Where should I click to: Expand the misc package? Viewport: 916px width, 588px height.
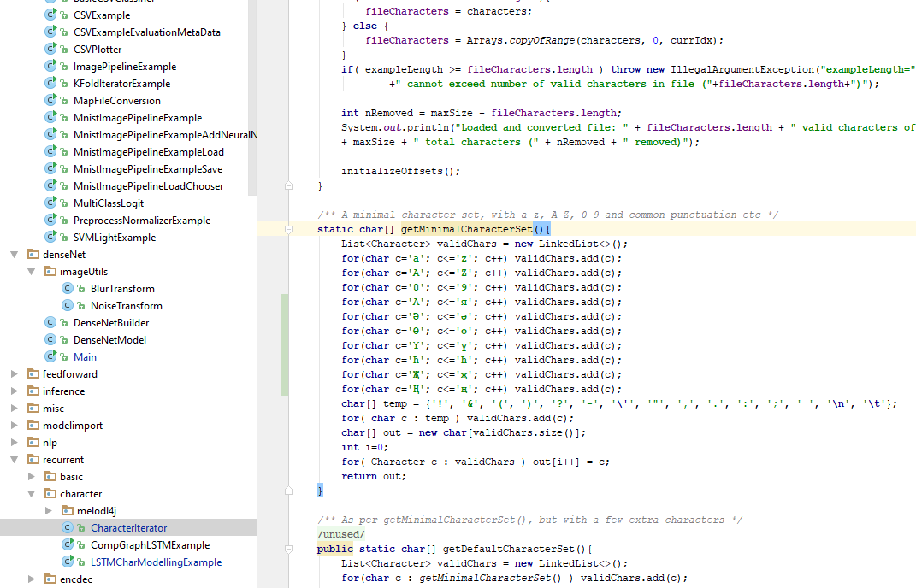[14, 409]
